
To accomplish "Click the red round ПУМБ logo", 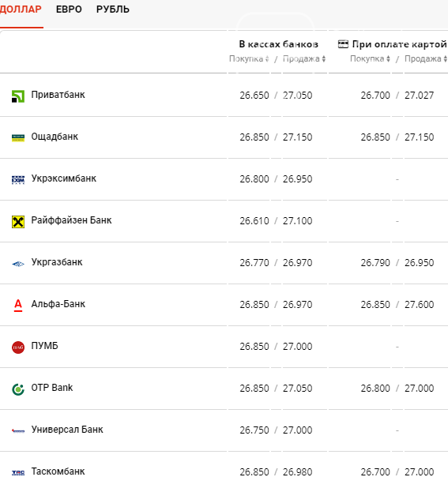I will (18, 347).
